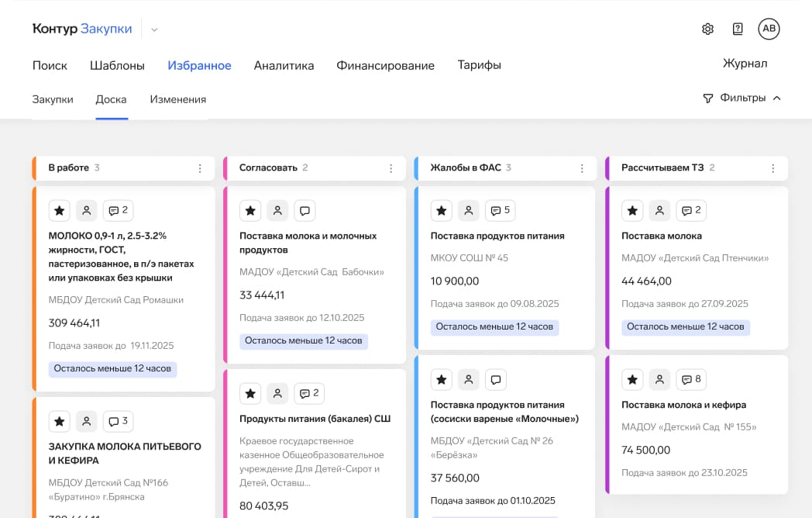Unstar the Поставка молока card from favorites
This screenshot has height=518, width=812.
click(632, 210)
